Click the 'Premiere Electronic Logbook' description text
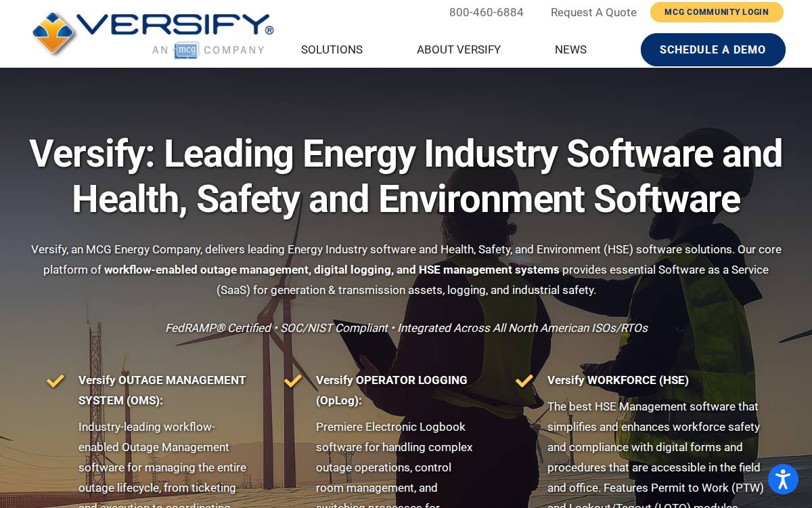Image resolution: width=812 pixels, height=508 pixels. 395,463
